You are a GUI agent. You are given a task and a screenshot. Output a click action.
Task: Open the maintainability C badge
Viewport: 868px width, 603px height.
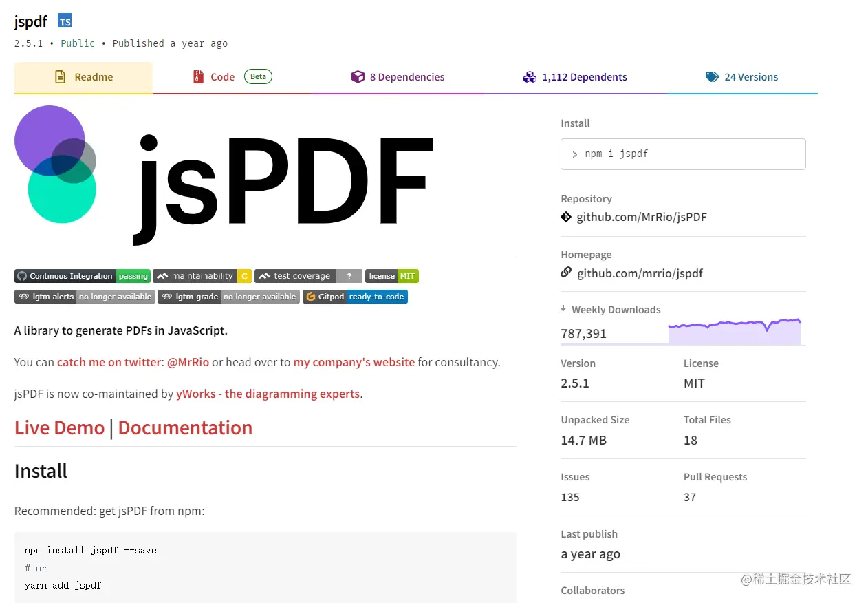[202, 276]
